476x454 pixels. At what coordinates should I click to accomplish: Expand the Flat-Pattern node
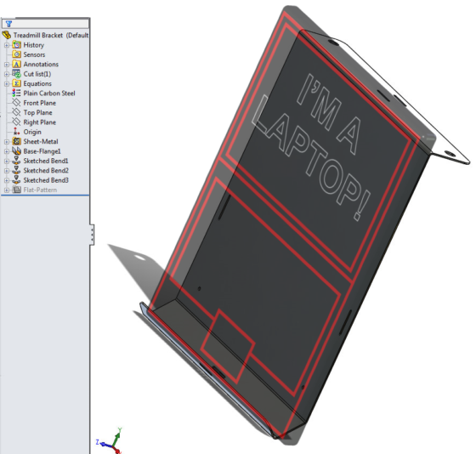[x=7, y=190]
